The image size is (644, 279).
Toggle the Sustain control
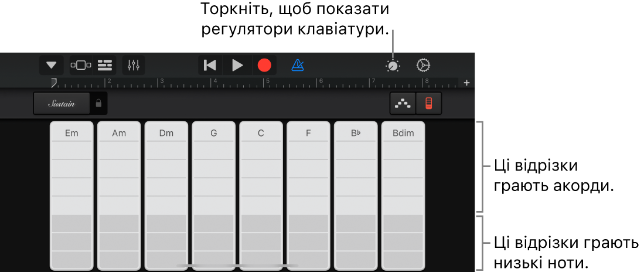coord(62,103)
